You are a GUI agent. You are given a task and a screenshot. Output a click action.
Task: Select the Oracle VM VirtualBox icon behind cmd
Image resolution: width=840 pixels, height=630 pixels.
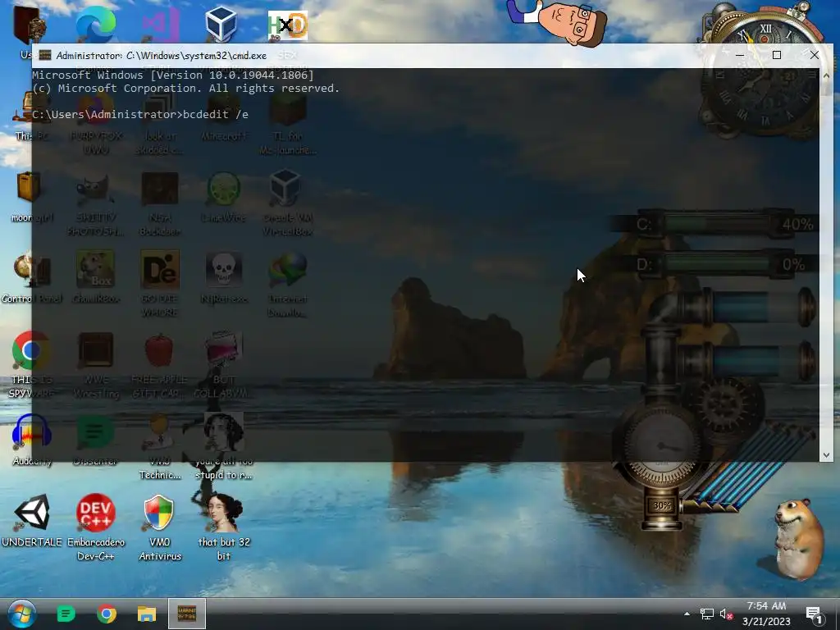[x=288, y=203]
